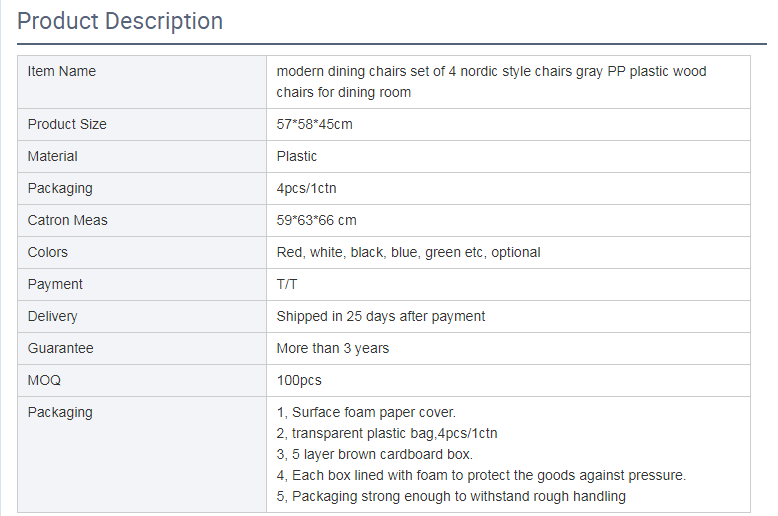Click the Red, white, black color options text
Viewport: 778px width, 516px height.
[408, 252]
